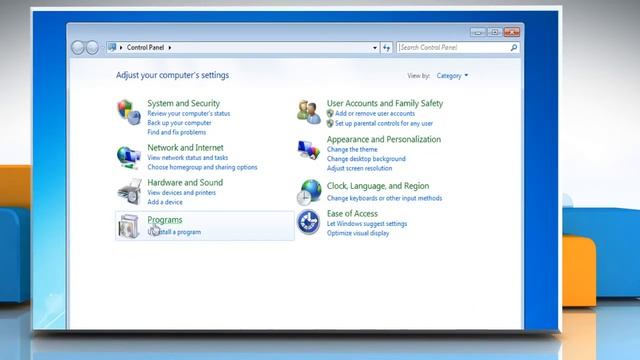Open the Programs box icon
The image size is (640, 360).
(129, 226)
